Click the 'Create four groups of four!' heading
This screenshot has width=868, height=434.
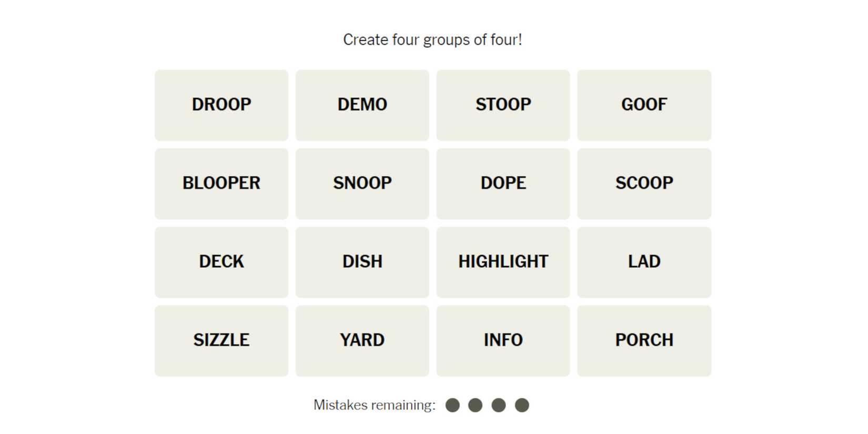coord(432,40)
